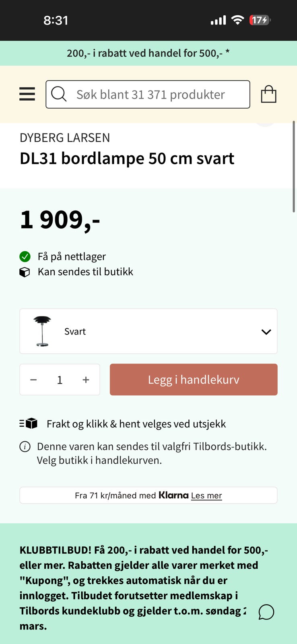
Task: Tap the info icon beside Tilbords-butikk note
Action: tap(25, 447)
